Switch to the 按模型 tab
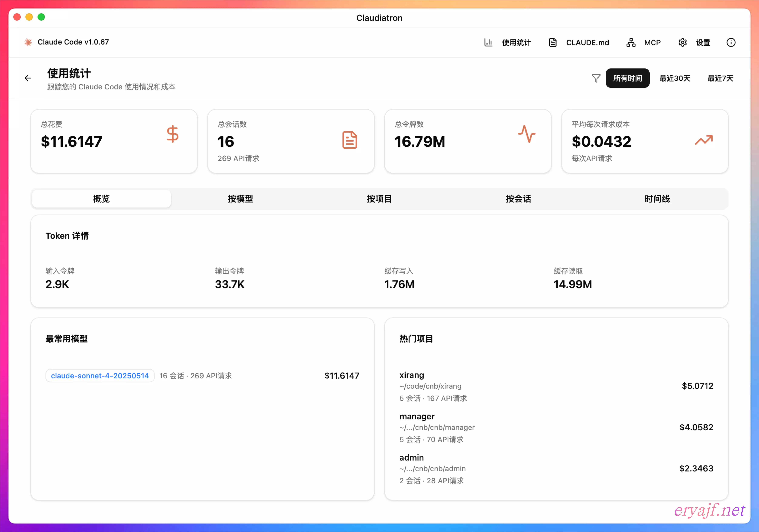Screen dimensions: 759x532 coord(240,199)
